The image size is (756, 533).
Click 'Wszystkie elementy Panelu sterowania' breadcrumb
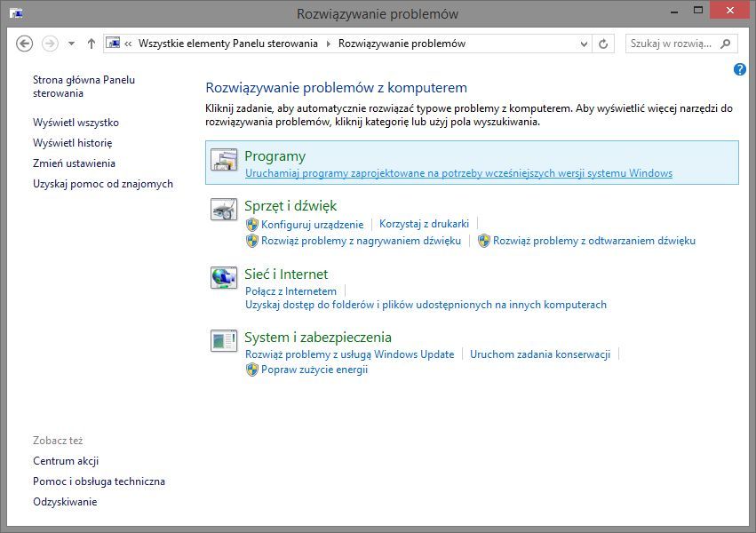[228, 44]
